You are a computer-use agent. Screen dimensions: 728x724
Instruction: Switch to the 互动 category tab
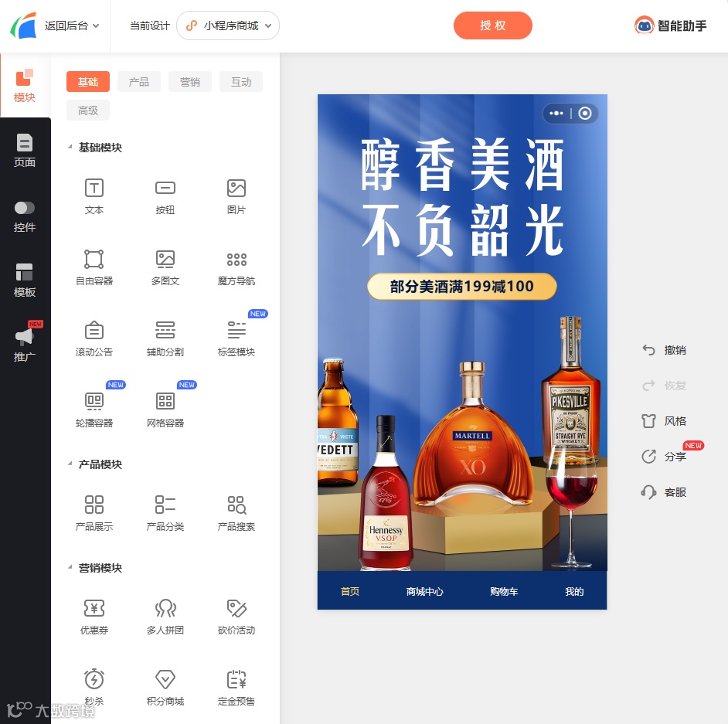tap(241, 82)
